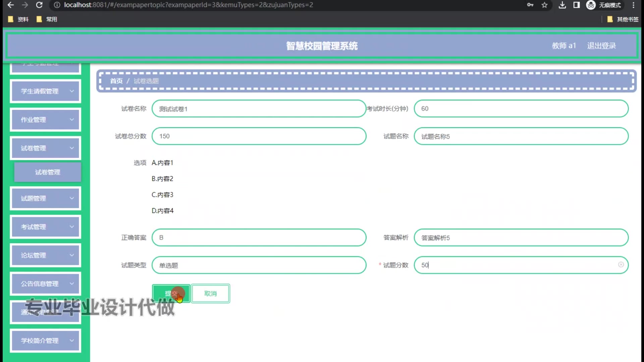Go to 首页 via breadcrumb
Image resolution: width=644 pixels, height=362 pixels.
tap(116, 81)
